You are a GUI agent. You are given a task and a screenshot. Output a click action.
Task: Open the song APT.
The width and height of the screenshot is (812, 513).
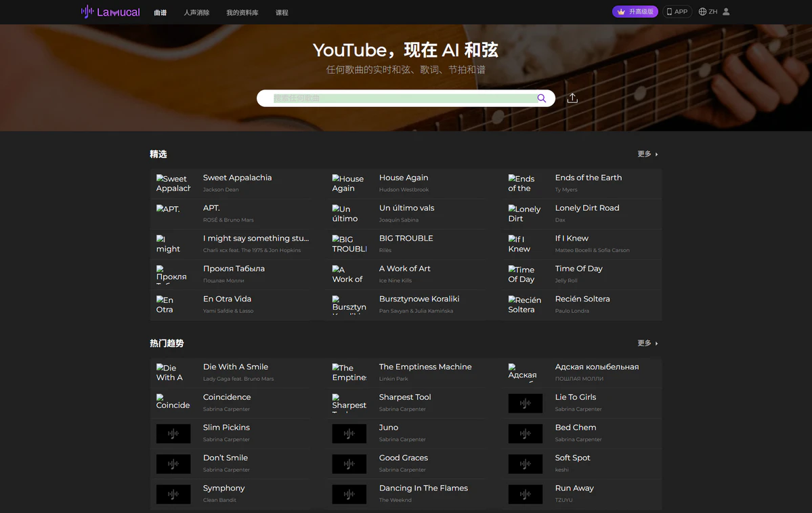pos(211,208)
